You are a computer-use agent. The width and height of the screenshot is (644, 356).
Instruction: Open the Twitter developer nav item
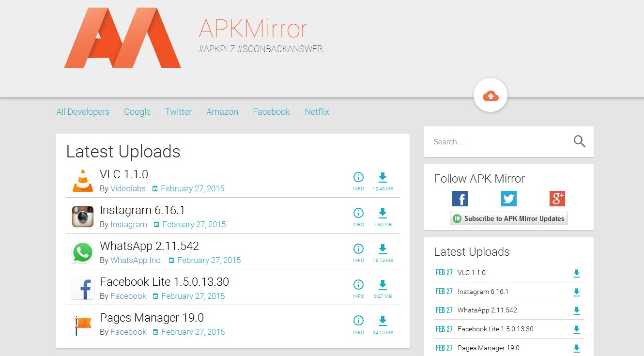click(x=179, y=112)
